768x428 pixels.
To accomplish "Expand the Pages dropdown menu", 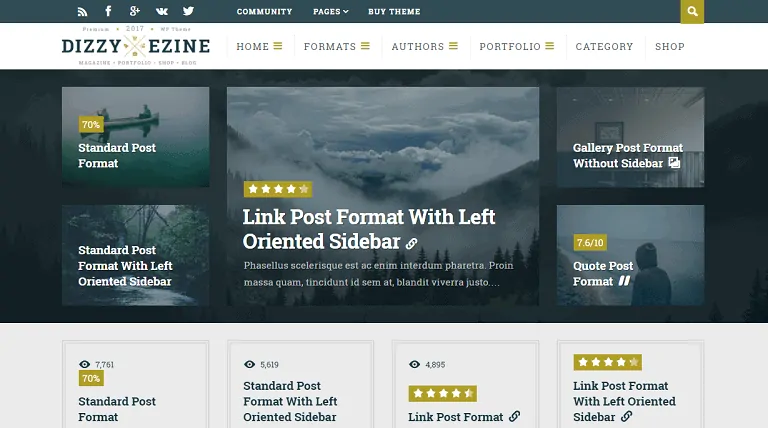I will [x=331, y=11].
